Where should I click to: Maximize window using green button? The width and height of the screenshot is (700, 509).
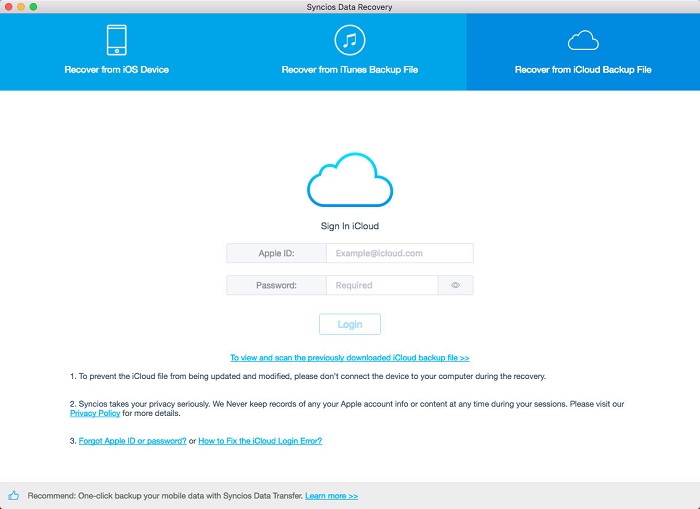click(x=33, y=7)
